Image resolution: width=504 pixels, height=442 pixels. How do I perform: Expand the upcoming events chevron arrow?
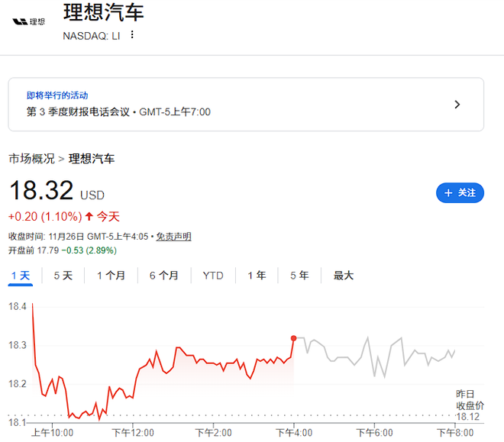457,105
